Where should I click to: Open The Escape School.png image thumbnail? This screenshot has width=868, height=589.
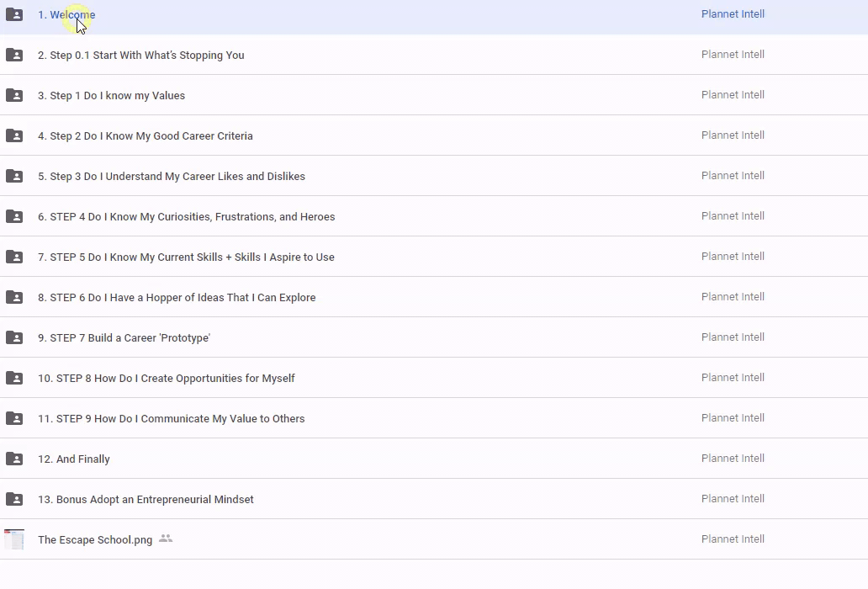pyautogui.click(x=14, y=539)
